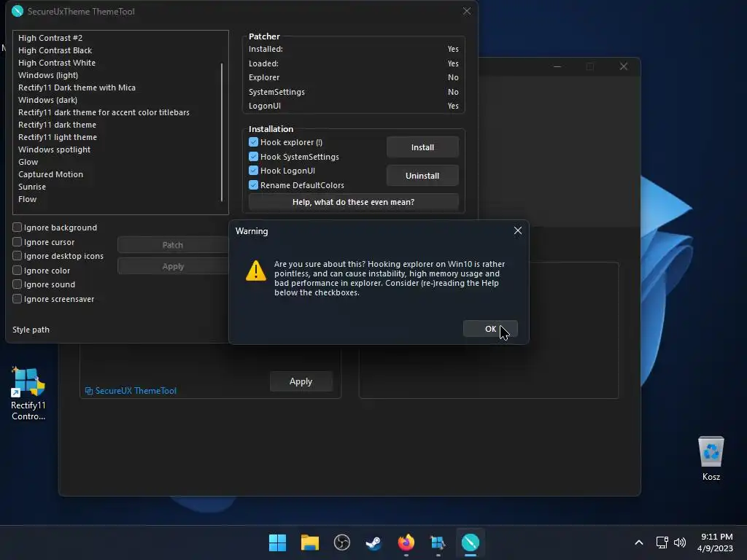The width and height of the screenshot is (747, 560).
Task: Click SecureUxTheme taskbar icon
Action: click(471, 542)
